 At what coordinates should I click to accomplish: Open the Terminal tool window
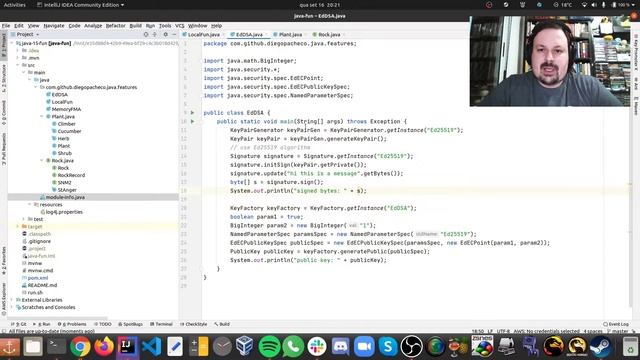pos(161,324)
